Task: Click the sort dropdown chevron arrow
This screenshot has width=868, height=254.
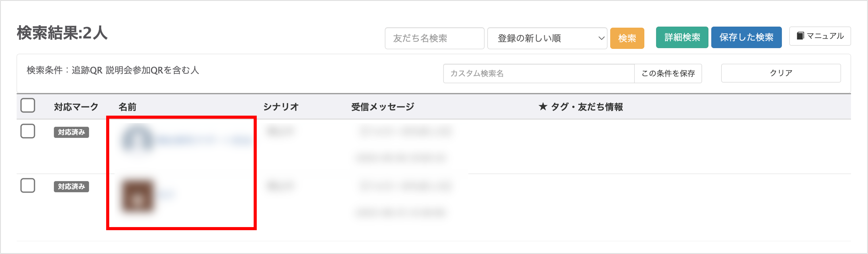Action: [601, 38]
